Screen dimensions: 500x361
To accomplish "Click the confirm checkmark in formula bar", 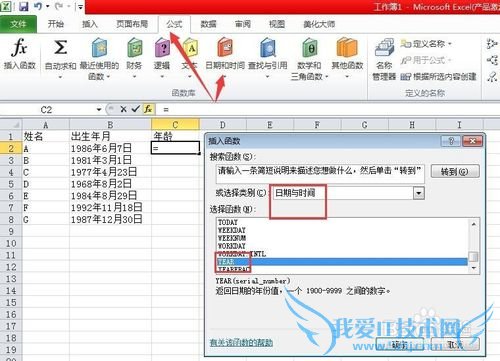I will 135,109.
